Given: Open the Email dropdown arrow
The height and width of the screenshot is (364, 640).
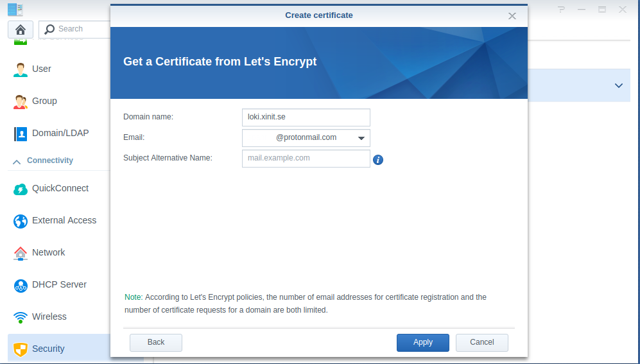Looking at the screenshot, I should tap(361, 138).
